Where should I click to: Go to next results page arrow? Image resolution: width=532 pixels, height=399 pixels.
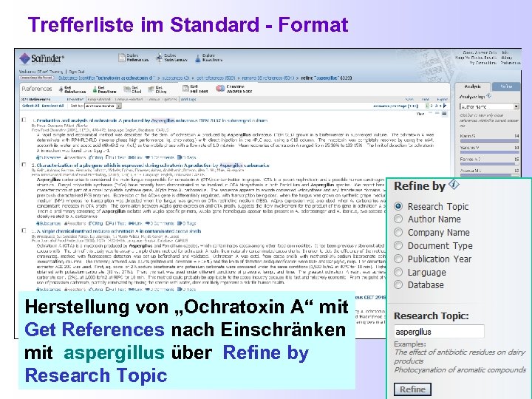(x=445, y=106)
